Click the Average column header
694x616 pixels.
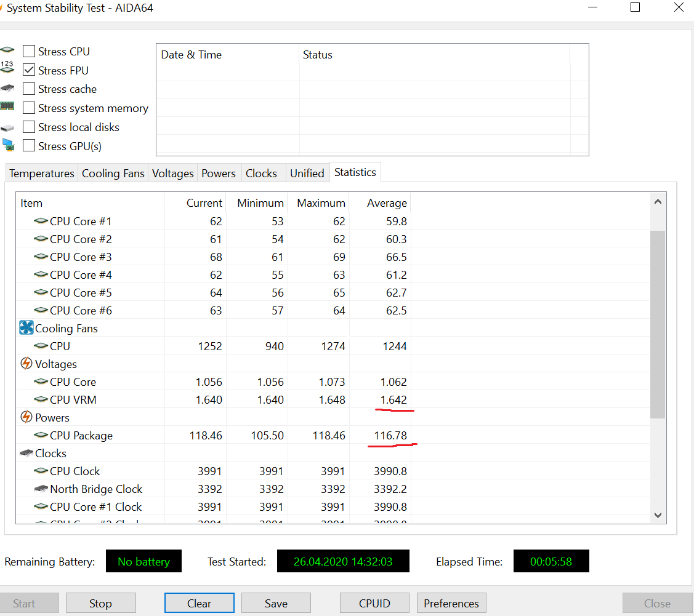point(380,203)
